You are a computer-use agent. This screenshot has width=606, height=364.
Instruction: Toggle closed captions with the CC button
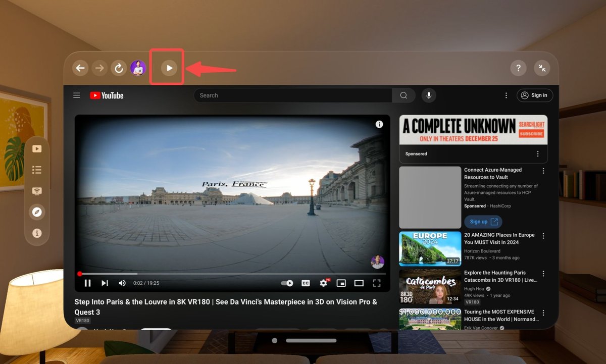pyautogui.click(x=306, y=283)
